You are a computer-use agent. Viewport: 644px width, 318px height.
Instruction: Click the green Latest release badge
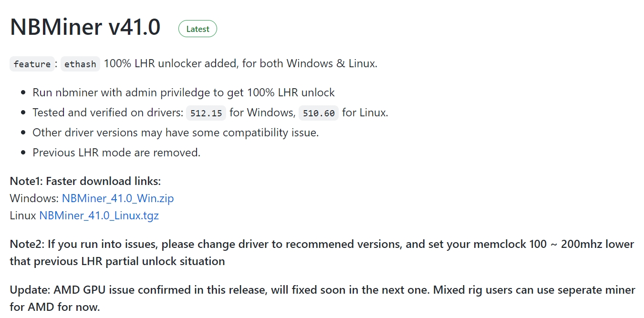click(197, 29)
